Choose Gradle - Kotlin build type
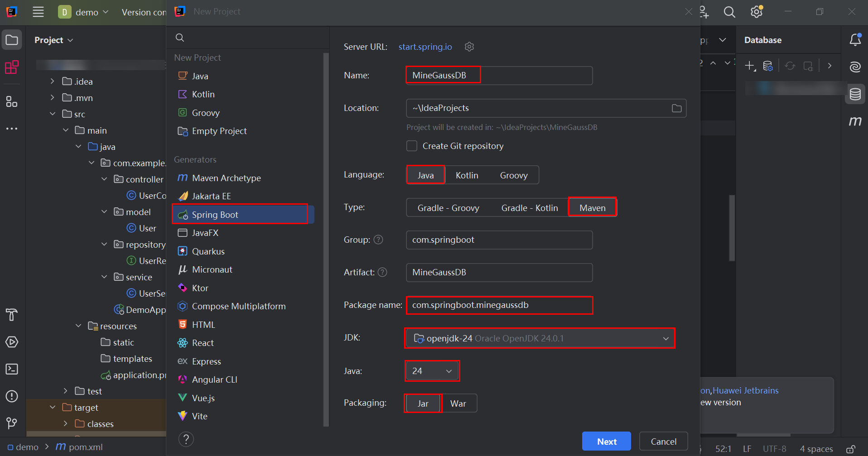The image size is (868, 456). (x=529, y=208)
